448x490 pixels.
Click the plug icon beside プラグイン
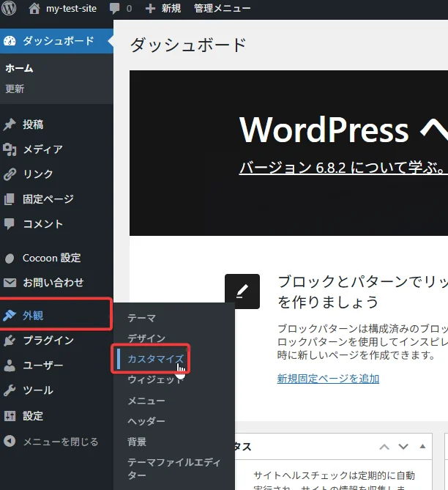click(x=10, y=341)
